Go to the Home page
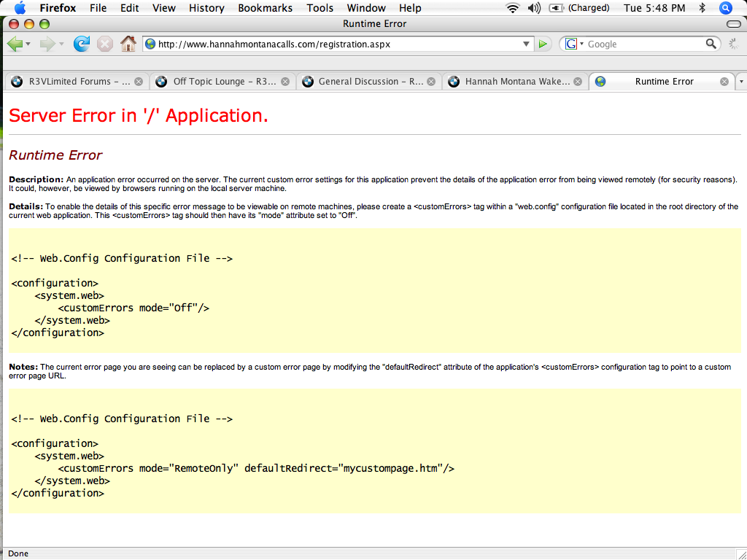This screenshot has width=747, height=560. click(128, 44)
